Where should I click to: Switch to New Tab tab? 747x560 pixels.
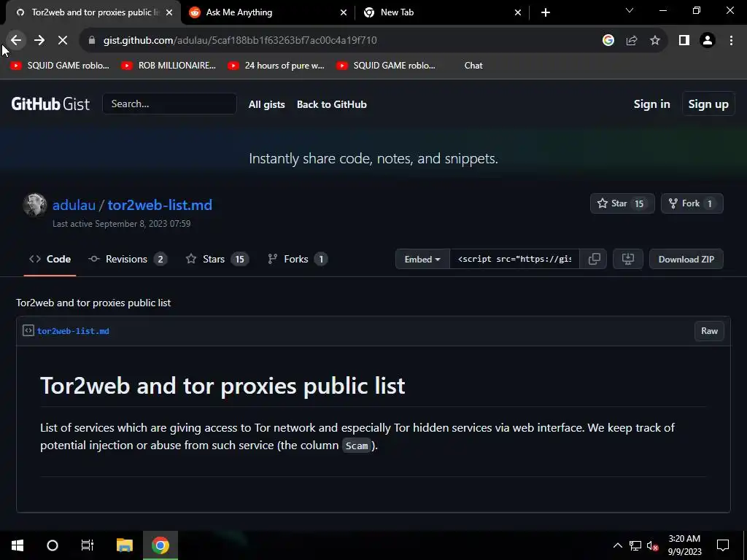(x=442, y=12)
